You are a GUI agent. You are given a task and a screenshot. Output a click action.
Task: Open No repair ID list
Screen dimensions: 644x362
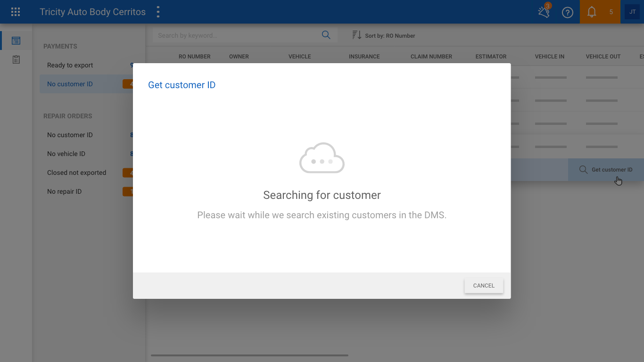(65, 191)
